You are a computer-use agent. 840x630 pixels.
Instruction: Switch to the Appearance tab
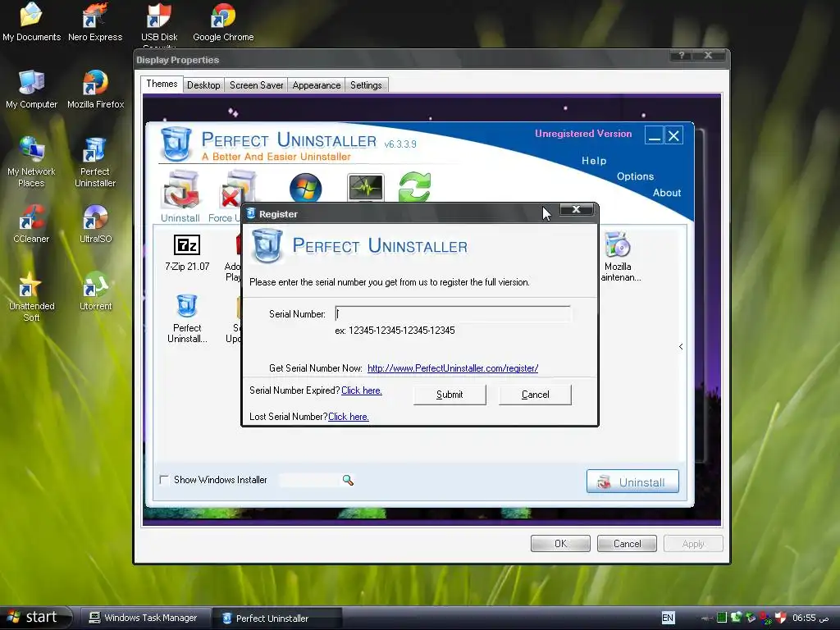[x=317, y=85]
